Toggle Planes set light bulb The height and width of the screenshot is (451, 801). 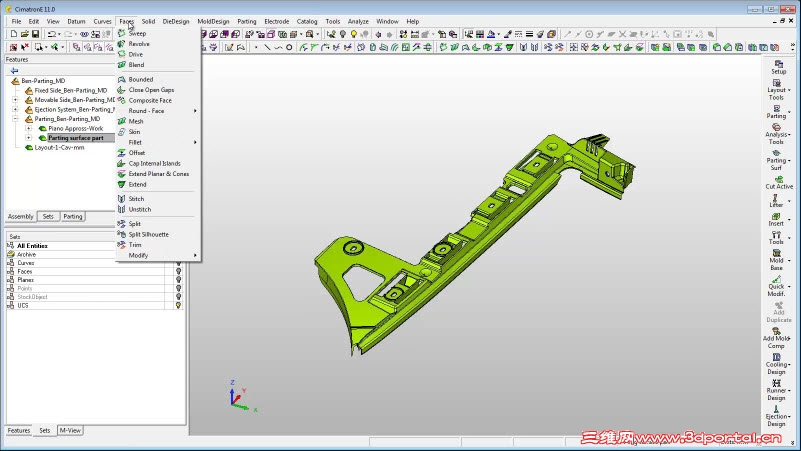[178, 280]
